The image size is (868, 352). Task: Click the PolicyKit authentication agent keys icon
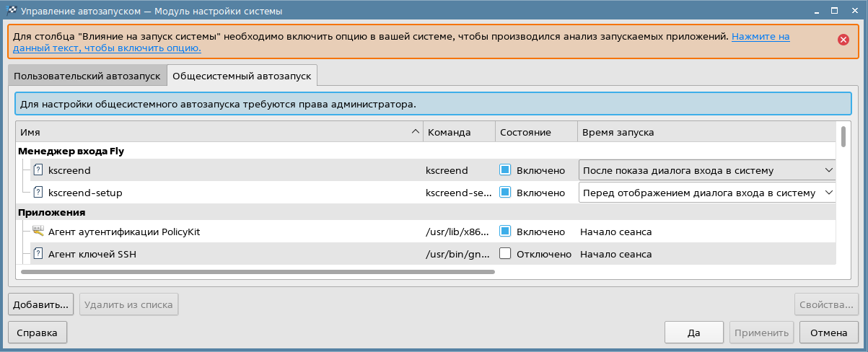coord(38,232)
